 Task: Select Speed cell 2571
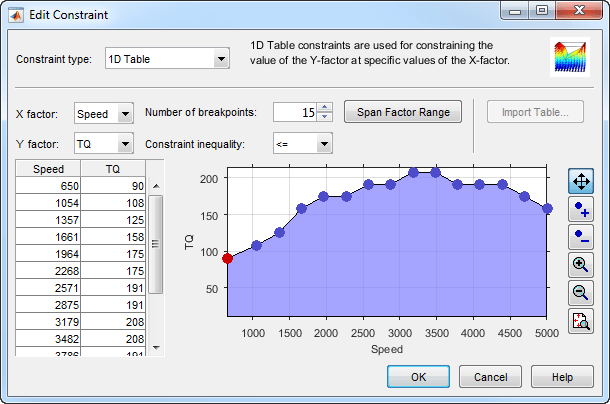(x=48, y=288)
